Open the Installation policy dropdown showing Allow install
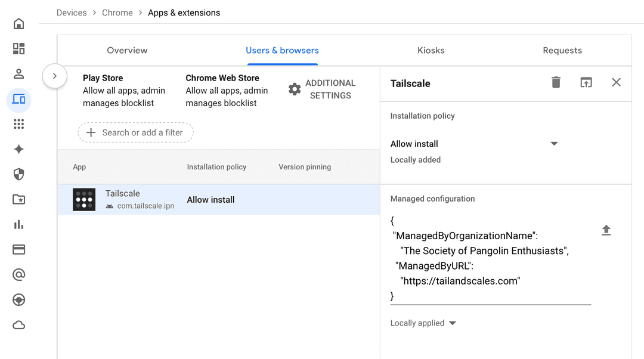Image resolution: width=644 pixels, height=359 pixels. click(554, 143)
